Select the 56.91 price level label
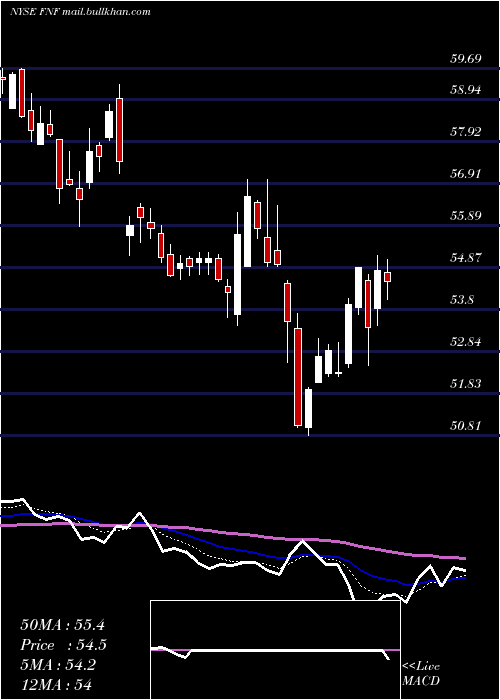500x700 pixels. click(465, 174)
